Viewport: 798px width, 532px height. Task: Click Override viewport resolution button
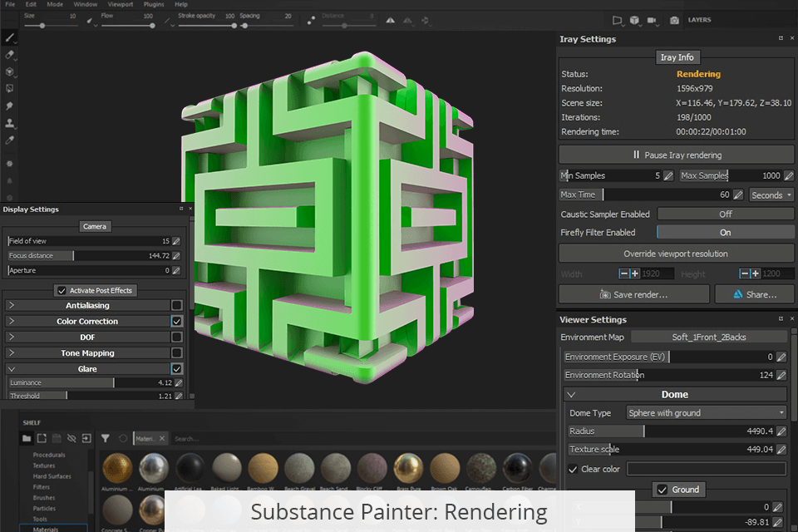677,254
